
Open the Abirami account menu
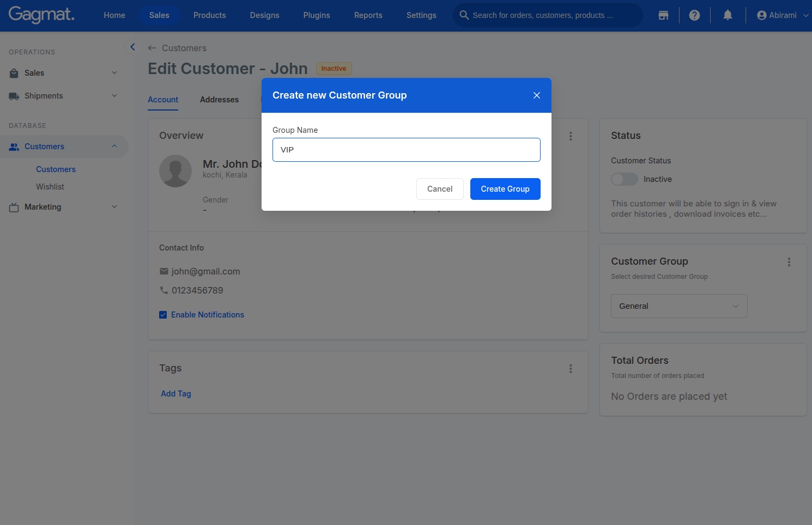point(783,15)
